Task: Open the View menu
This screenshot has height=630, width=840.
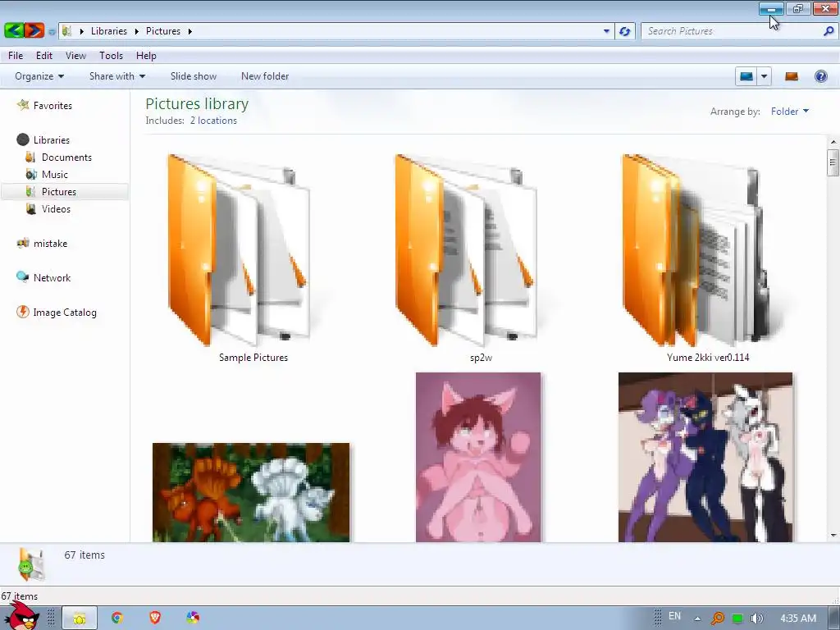Action: (x=75, y=56)
